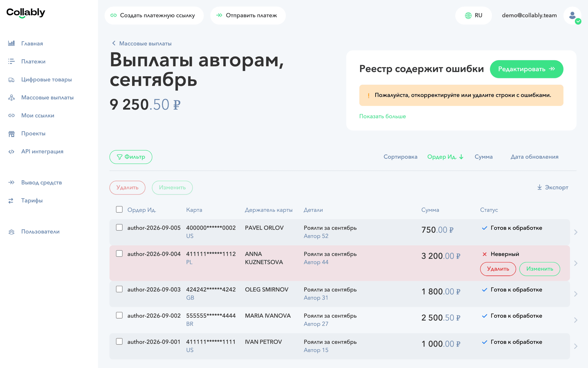The image size is (588, 368).
Task: Toggle the select-all checkbox in table header
Action: pos(119,209)
